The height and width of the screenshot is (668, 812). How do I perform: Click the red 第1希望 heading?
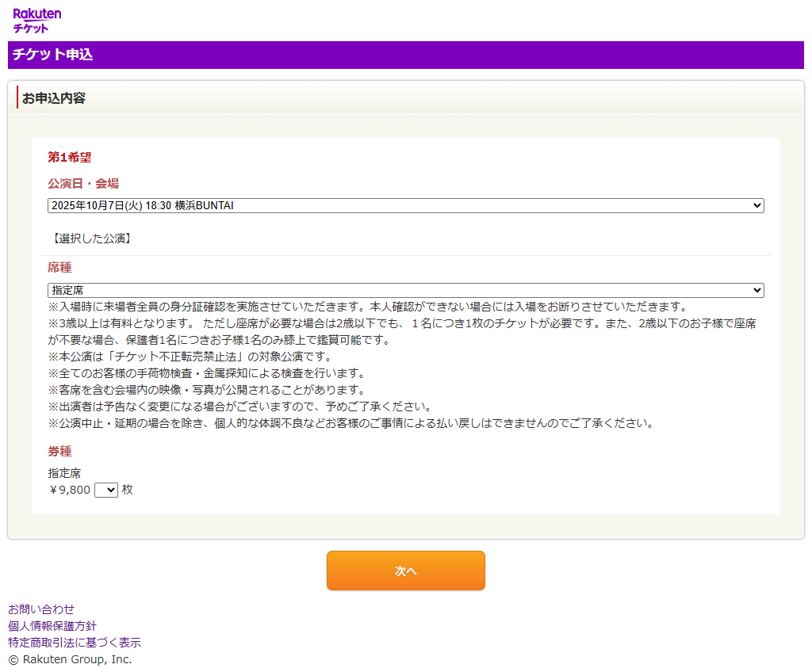(68, 158)
